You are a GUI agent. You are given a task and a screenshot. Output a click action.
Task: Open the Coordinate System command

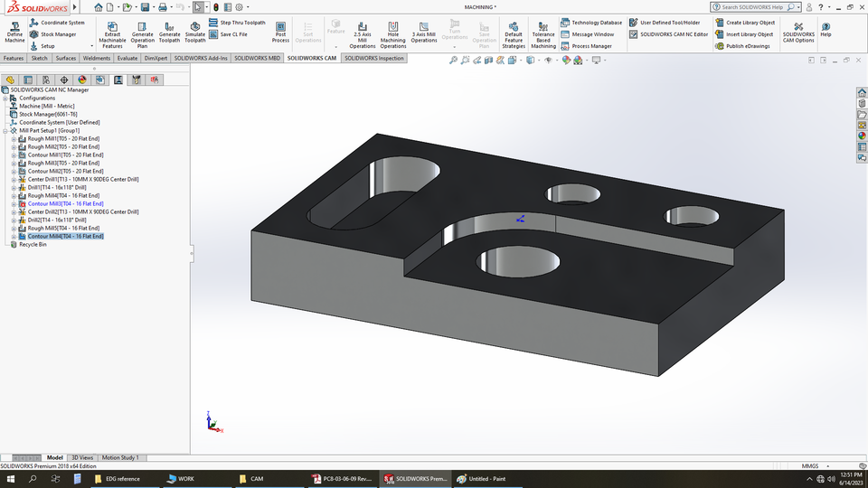pyautogui.click(x=57, y=23)
